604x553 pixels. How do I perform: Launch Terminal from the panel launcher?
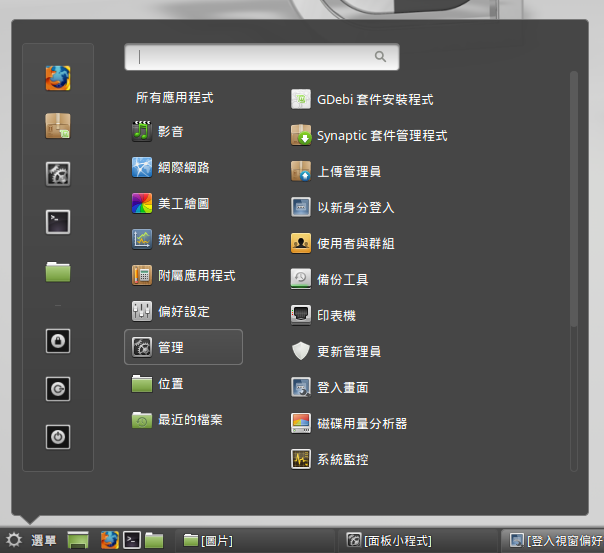(132, 540)
